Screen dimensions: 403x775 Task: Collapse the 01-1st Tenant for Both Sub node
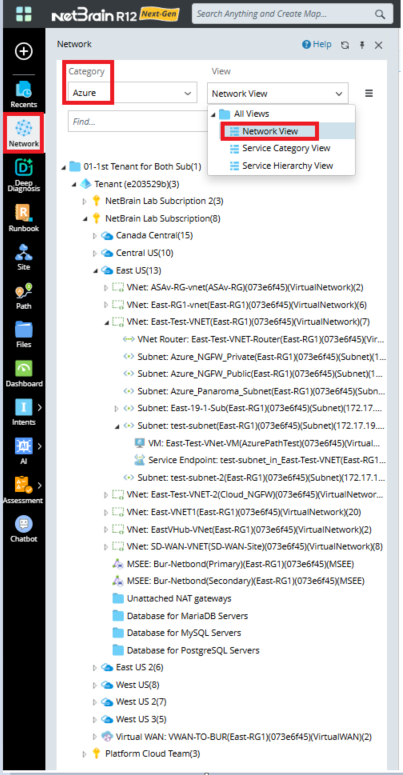pos(63,167)
